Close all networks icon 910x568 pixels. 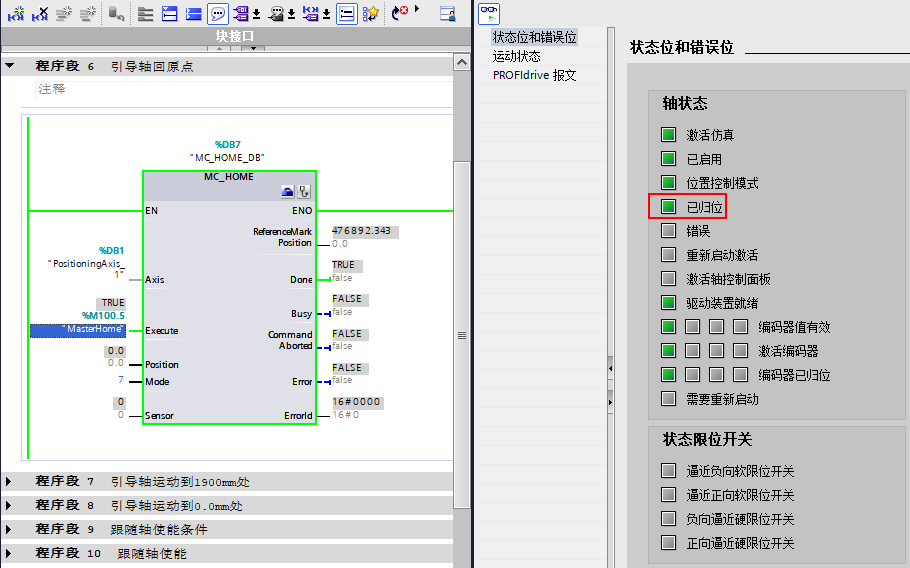click(x=193, y=13)
